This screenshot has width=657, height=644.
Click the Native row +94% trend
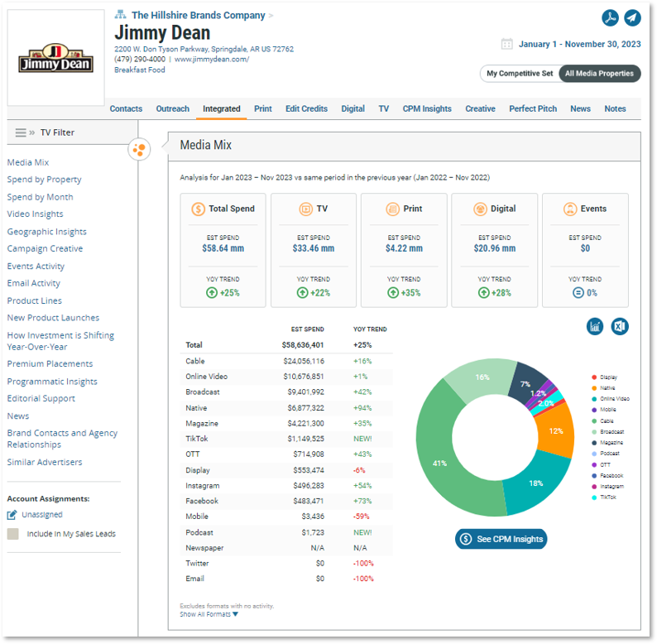point(362,408)
